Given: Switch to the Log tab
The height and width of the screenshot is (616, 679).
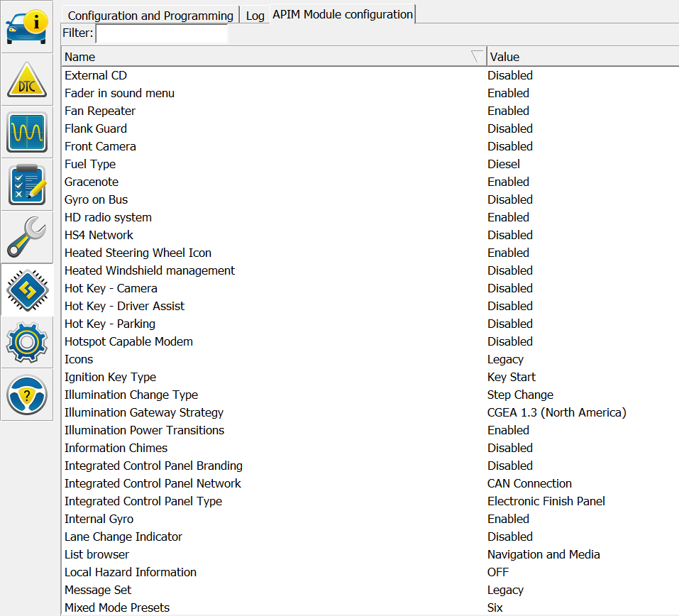Looking at the screenshot, I should tap(255, 15).
